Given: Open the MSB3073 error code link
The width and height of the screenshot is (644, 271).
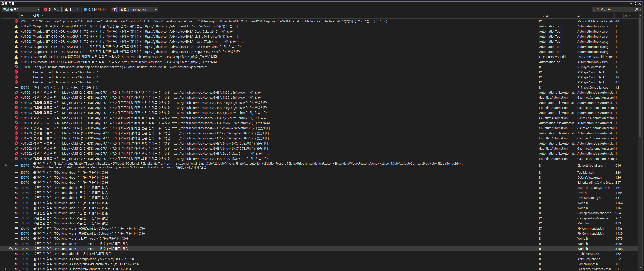Looking at the screenshot, I should pos(26,21).
